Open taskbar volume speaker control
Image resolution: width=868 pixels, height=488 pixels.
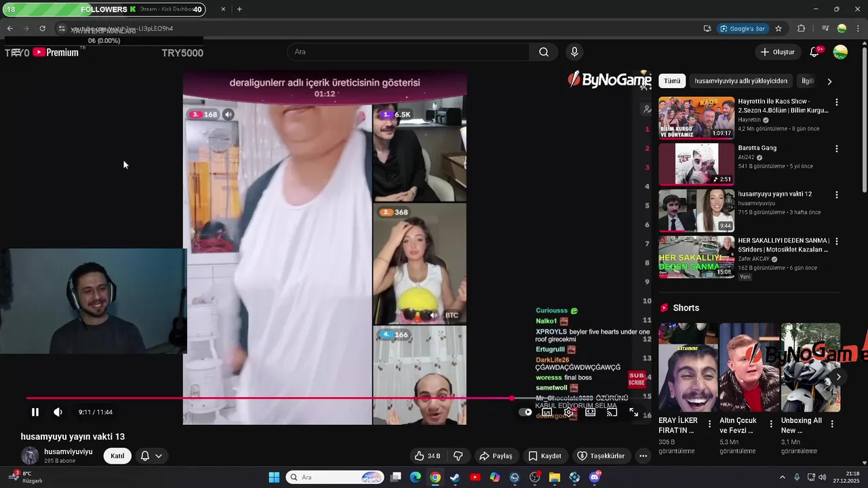823,477
